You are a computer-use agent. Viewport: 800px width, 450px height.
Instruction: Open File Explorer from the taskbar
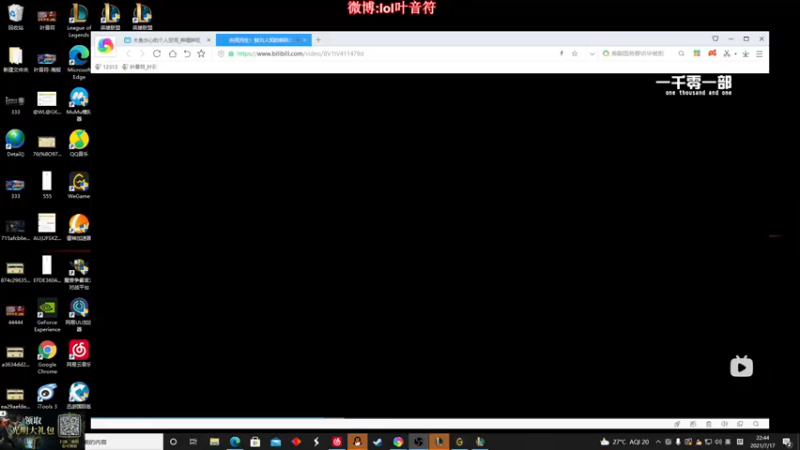point(214,442)
